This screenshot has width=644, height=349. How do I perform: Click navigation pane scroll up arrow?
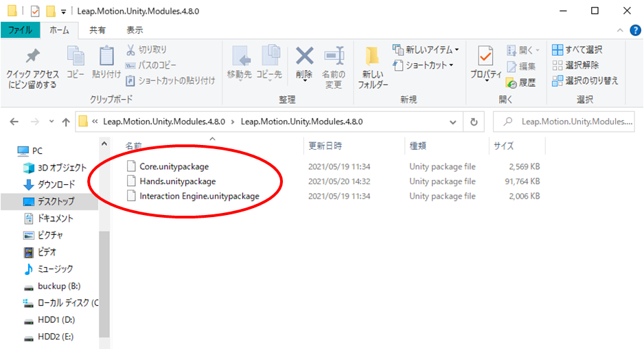[x=104, y=144]
